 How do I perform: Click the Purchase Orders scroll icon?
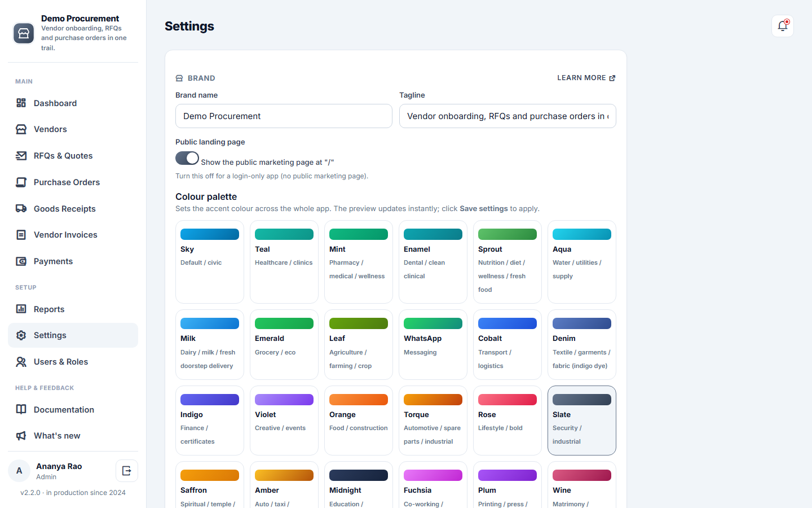point(21,182)
